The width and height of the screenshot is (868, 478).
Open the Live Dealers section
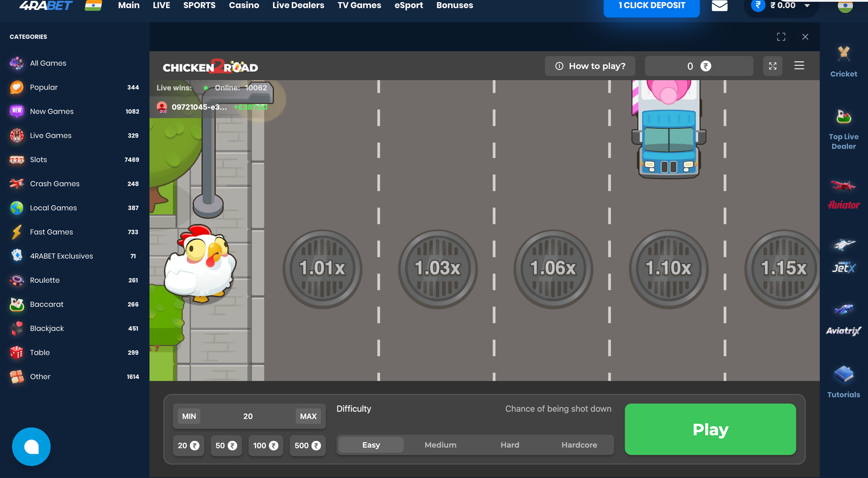[x=298, y=5]
